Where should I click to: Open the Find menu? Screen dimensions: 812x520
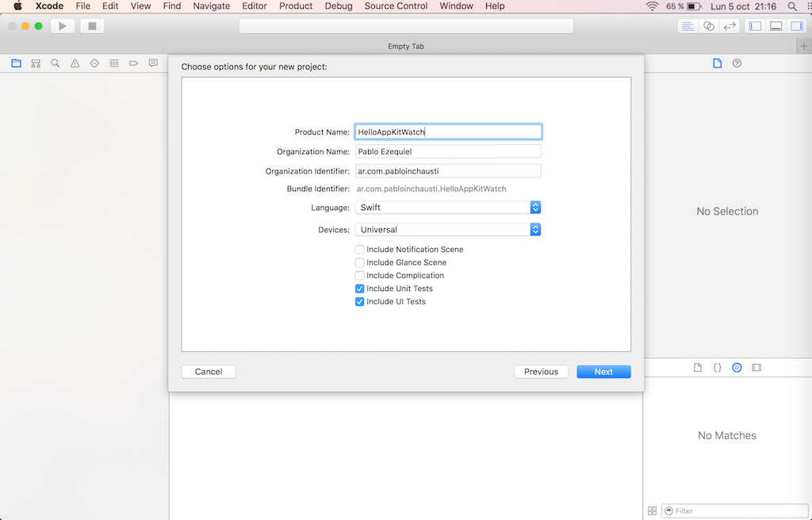coord(172,6)
